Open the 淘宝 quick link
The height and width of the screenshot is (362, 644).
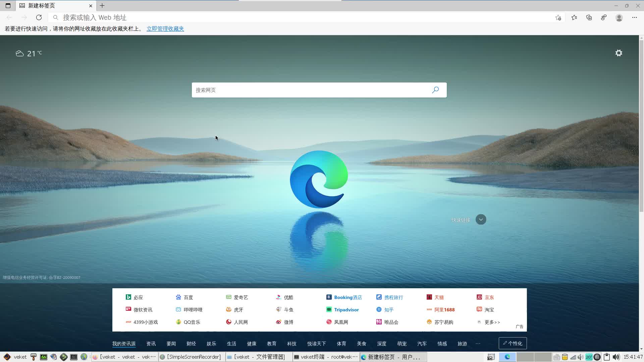tap(485, 310)
